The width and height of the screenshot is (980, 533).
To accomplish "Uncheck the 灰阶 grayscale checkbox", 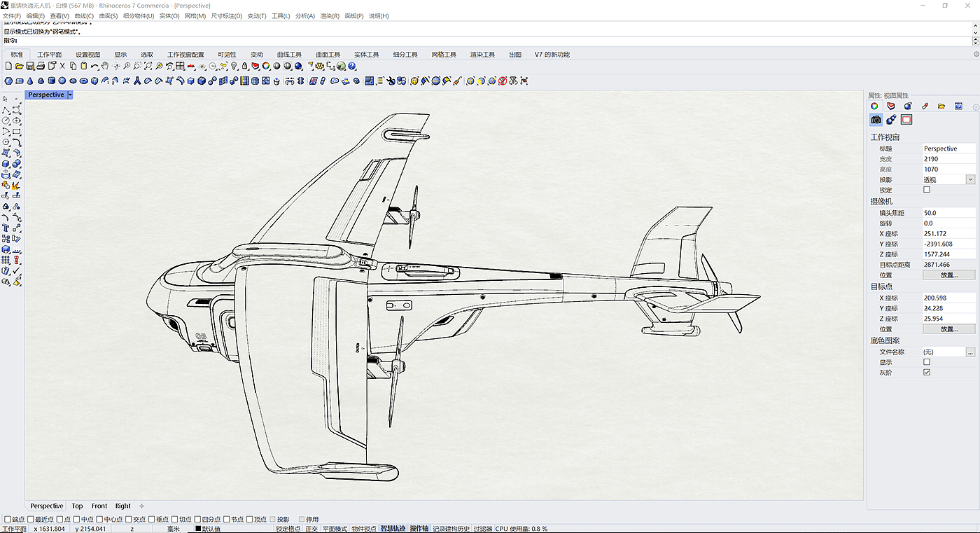I will [927, 373].
